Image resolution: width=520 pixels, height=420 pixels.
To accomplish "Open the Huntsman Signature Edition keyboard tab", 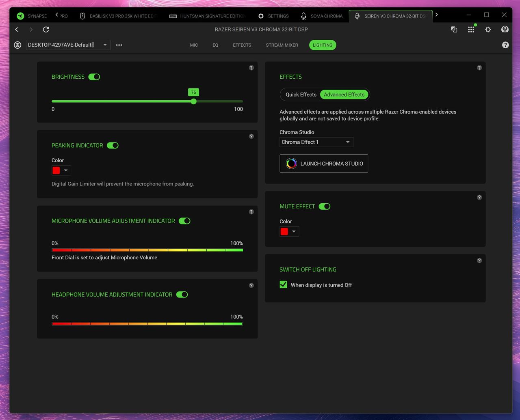I will click(207, 16).
